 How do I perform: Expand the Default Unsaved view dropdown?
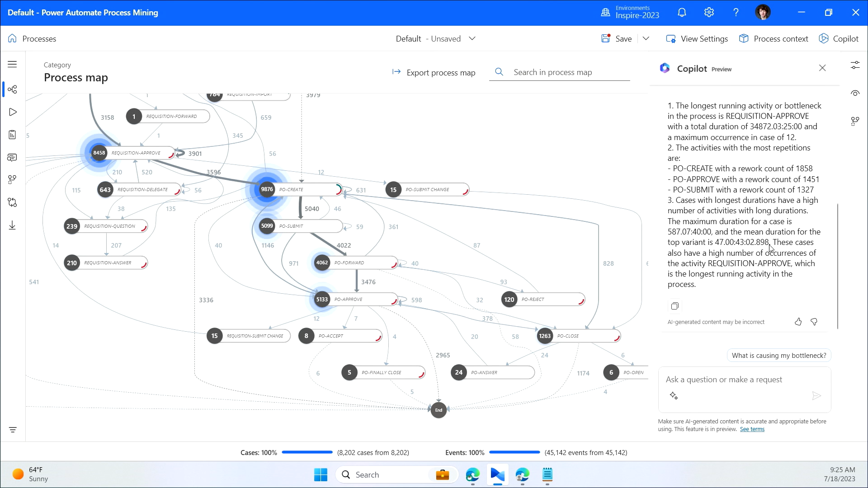tap(472, 38)
